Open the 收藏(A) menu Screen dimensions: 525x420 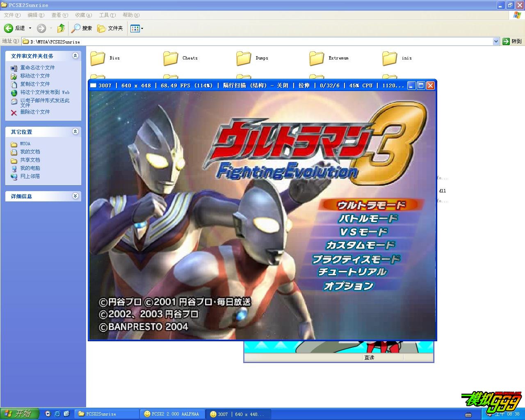point(83,15)
